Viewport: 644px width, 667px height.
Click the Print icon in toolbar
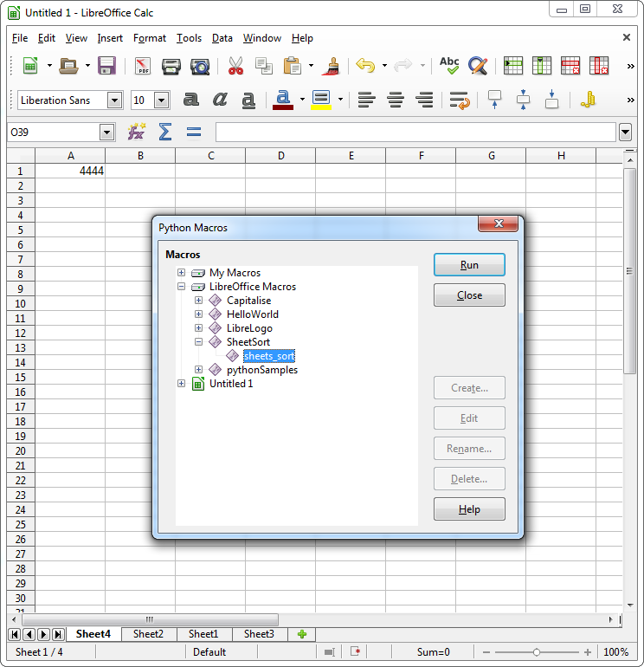coord(171,66)
